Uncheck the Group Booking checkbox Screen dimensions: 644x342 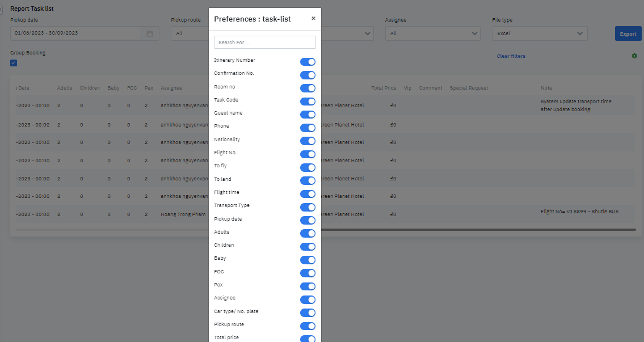[x=14, y=63]
